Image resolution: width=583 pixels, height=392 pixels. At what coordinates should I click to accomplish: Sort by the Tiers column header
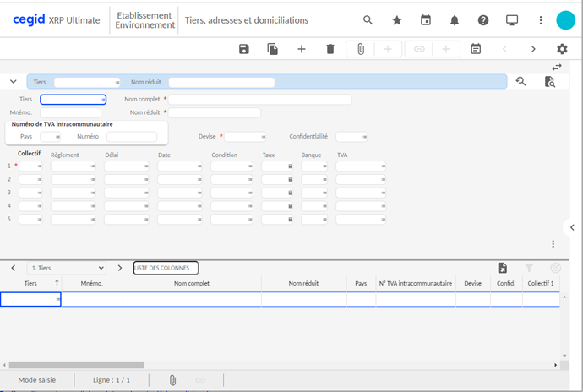click(x=30, y=284)
